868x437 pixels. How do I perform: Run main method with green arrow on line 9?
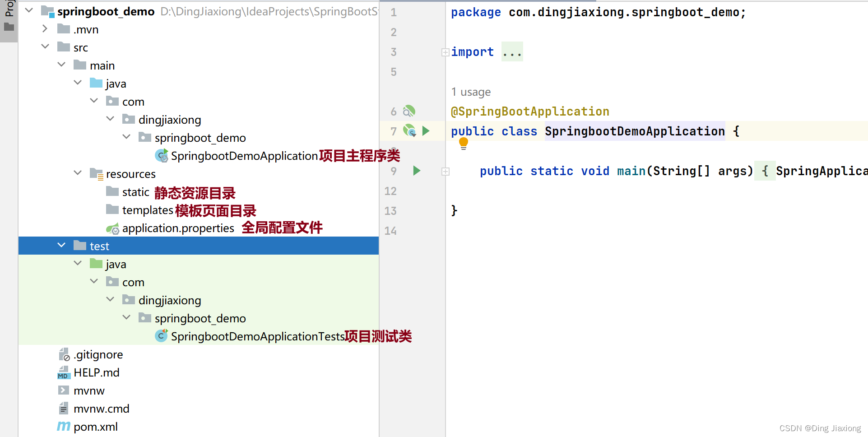click(x=417, y=171)
